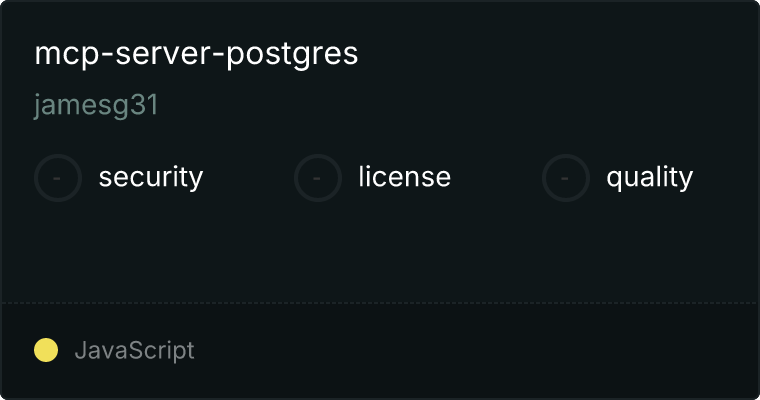760x400 pixels.
Task: Click the dash inside the license circle
Action: 317,178
